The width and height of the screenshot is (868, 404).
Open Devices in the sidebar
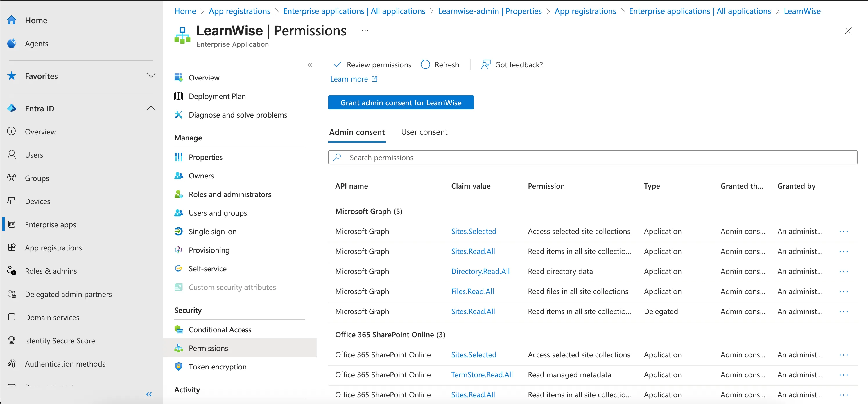37,201
